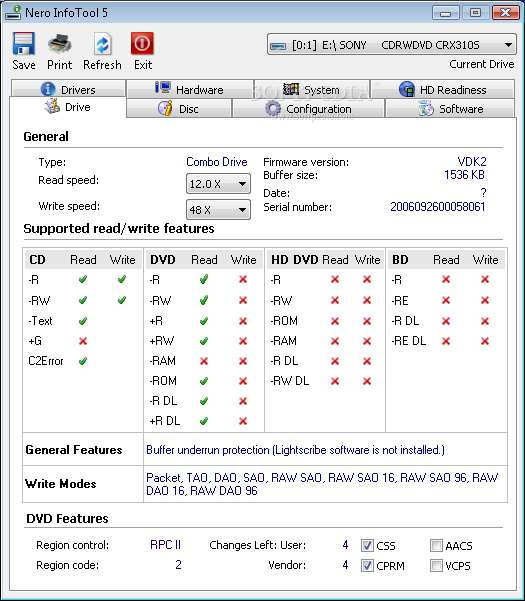This screenshot has width=525, height=601.
Task: Click the gear icon on Configuration tab
Action: (273, 108)
